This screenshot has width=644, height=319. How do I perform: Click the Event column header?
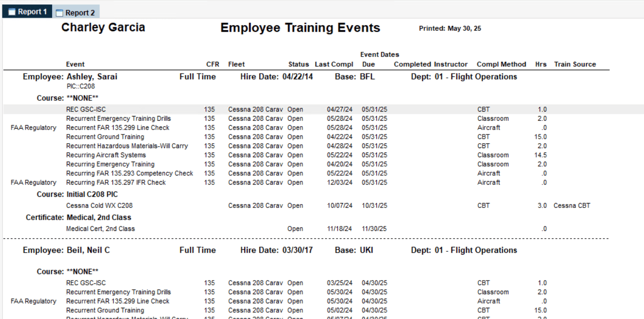[x=74, y=64]
